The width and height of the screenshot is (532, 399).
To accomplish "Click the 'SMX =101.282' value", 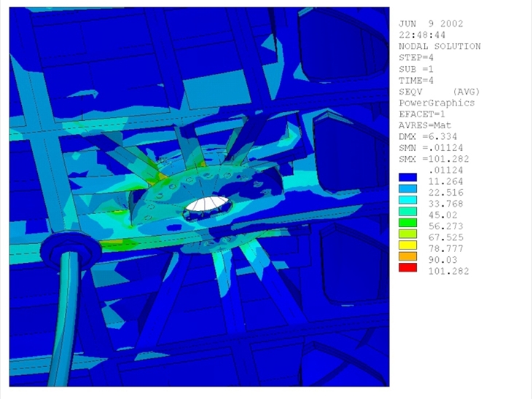I will [x=434, y=159].
